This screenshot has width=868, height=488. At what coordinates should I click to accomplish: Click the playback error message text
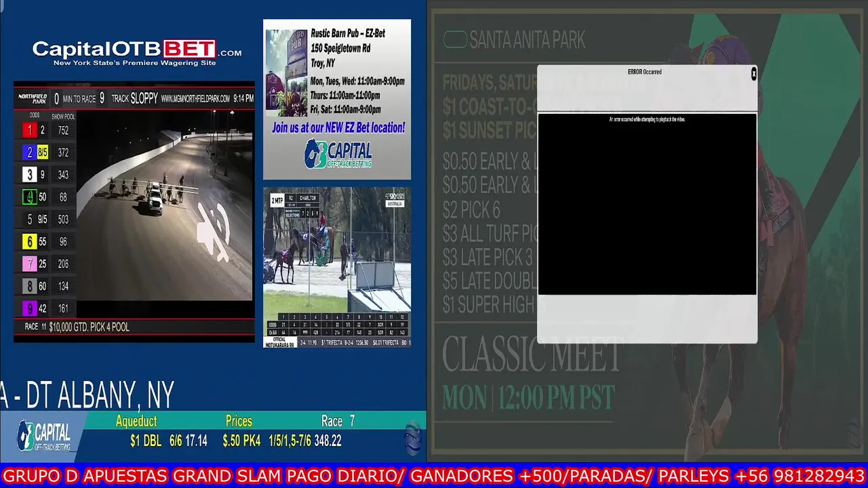(x=647, y=119)
